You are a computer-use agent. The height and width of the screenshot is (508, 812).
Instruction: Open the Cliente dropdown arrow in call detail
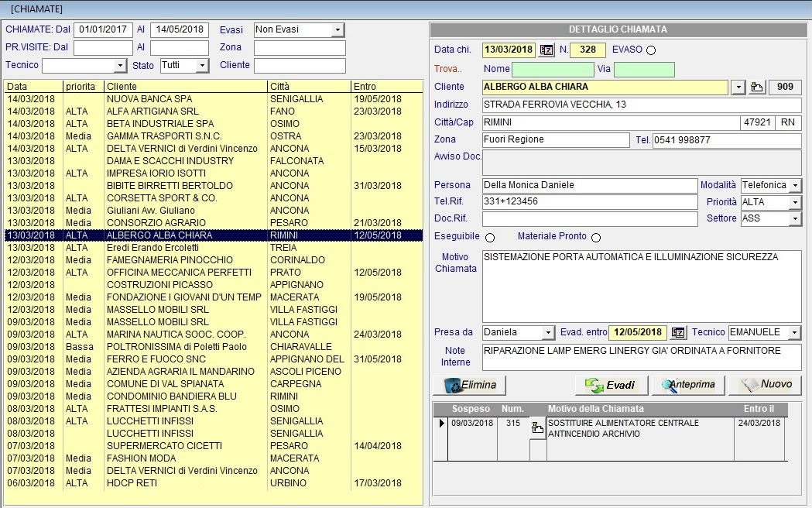pyautogui.click(x=738, y=87)
